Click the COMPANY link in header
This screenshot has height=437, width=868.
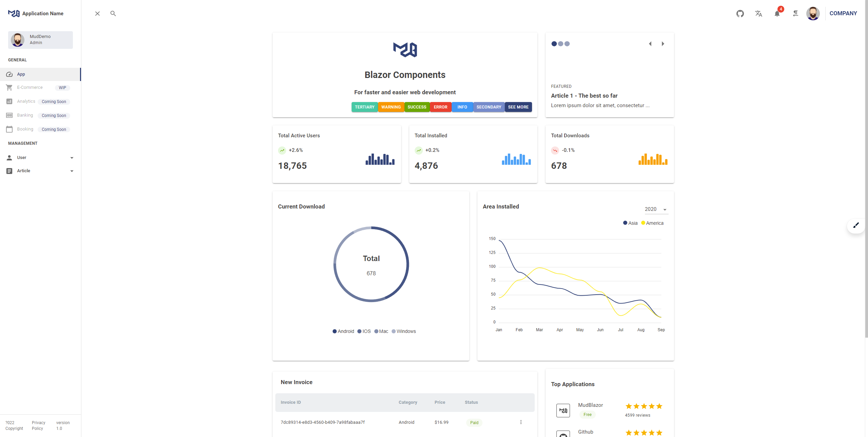[x=843, y=14]
